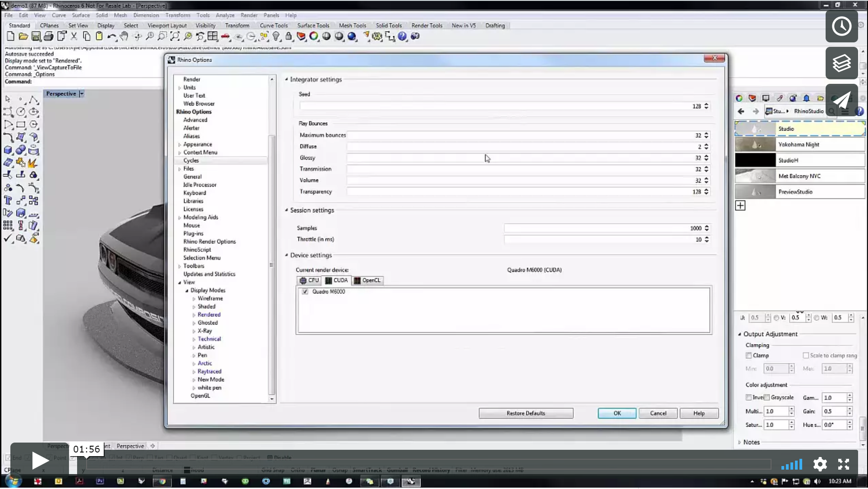The height and width of the screenshot is (489, 868).
Task: Toggle the Grayscale checkbox
Action: coord(767,398)
